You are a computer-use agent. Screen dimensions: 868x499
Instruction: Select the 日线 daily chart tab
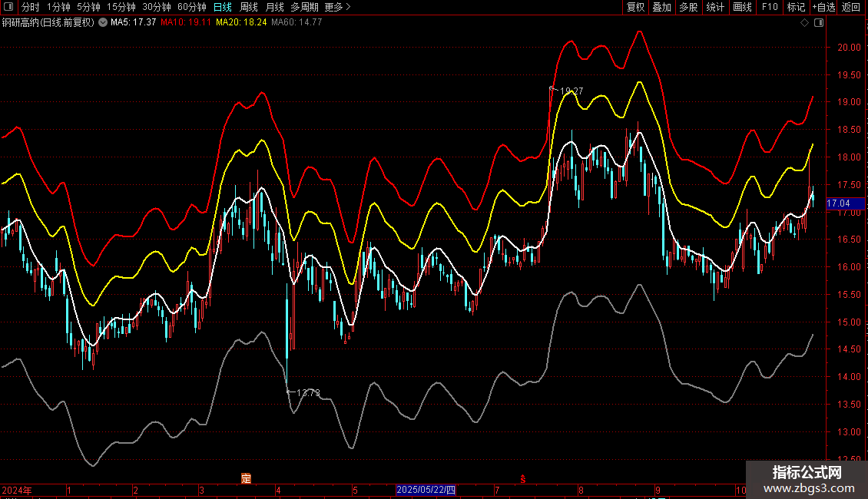(223, 7)
